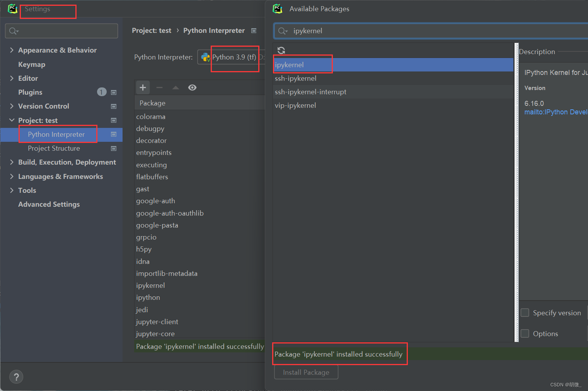Click the project-level icon beside Plugins

tap(114, 92)
